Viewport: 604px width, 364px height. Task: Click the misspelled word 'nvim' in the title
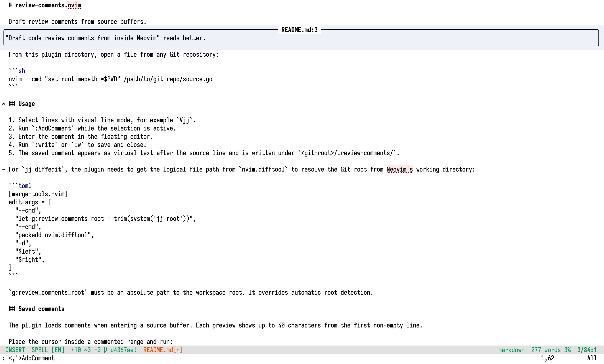coord(74,5)
